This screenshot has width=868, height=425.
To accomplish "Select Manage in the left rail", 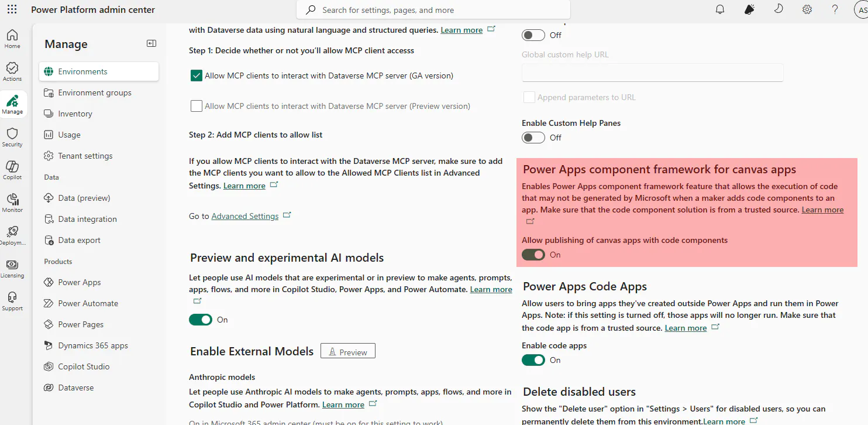I will [12, 104].
